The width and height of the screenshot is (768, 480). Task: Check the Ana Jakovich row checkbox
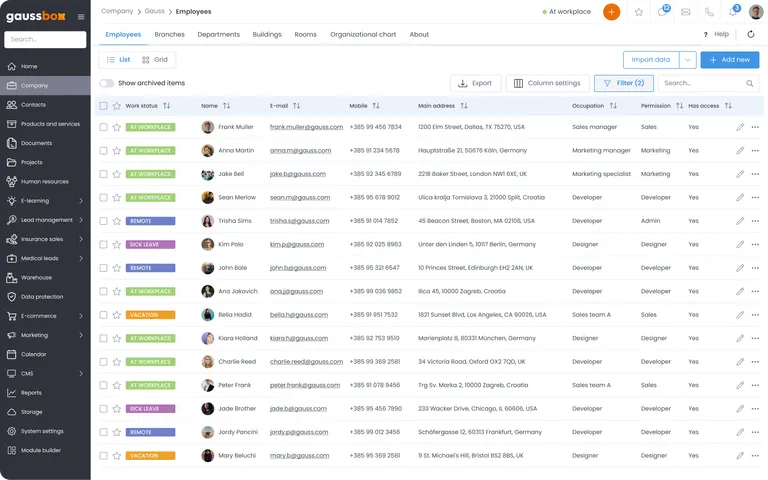pos(103,291)
